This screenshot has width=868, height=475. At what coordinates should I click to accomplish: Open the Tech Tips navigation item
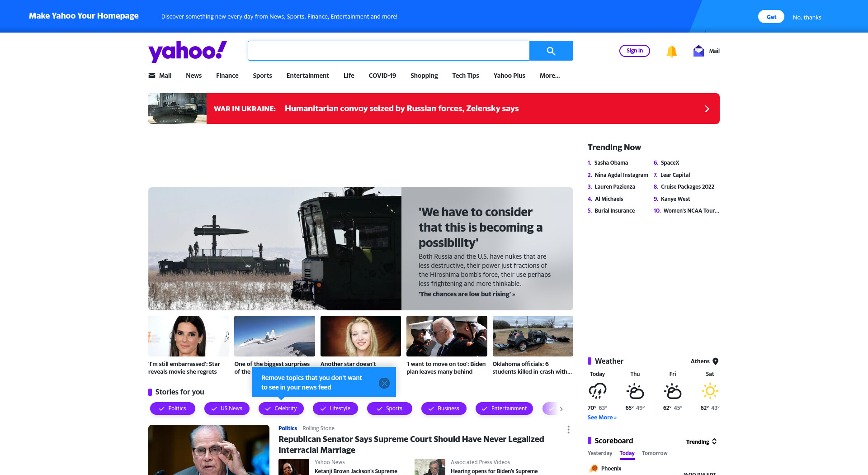(x=466, y=76)
